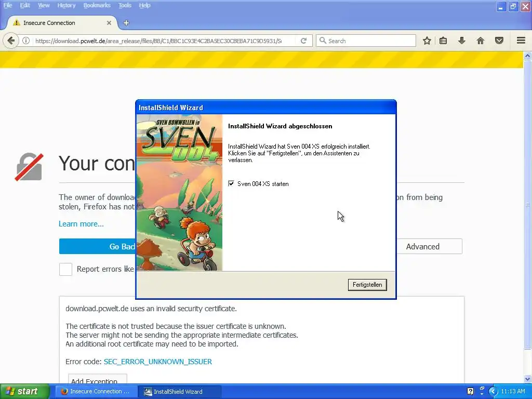Open the Help menu

click(144, 5)
